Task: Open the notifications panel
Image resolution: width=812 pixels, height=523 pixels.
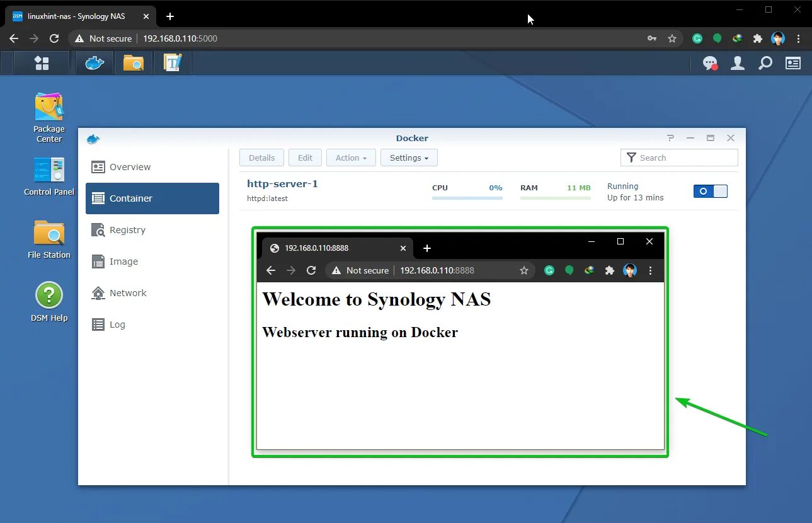Action: (710, 63)
